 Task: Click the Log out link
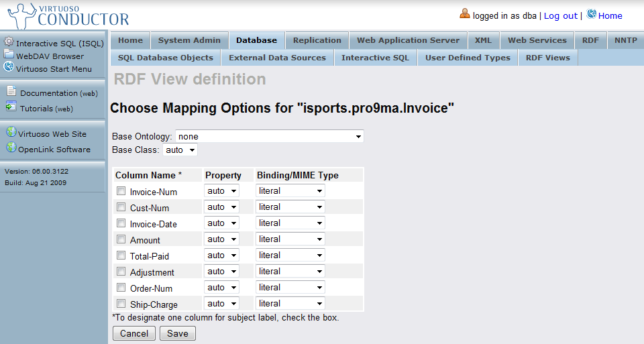(x=560, y=15)
